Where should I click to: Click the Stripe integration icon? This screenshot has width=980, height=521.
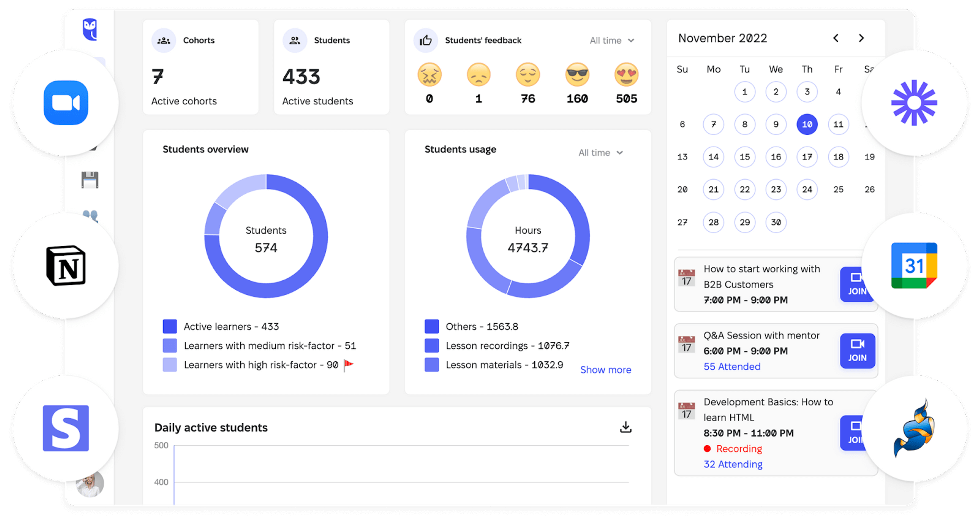pos(66,428)
